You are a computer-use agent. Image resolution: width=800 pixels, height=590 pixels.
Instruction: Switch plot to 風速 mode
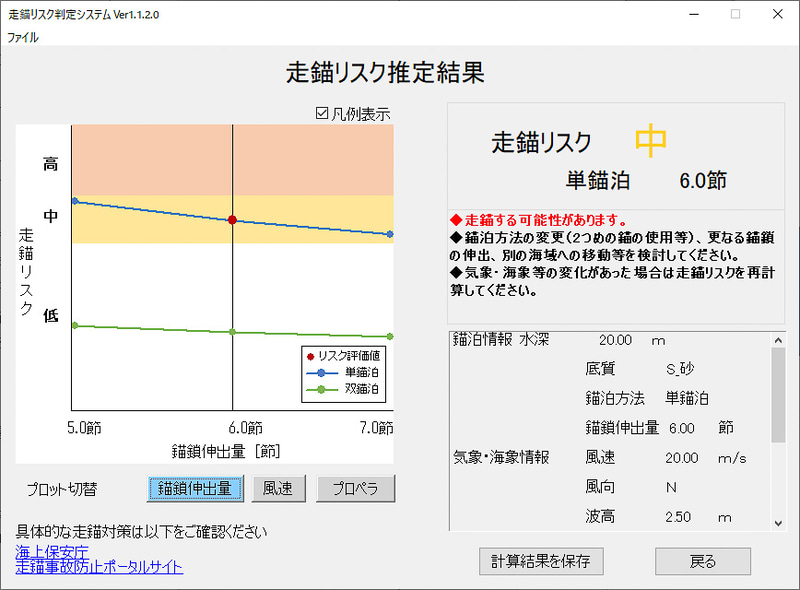278,489
